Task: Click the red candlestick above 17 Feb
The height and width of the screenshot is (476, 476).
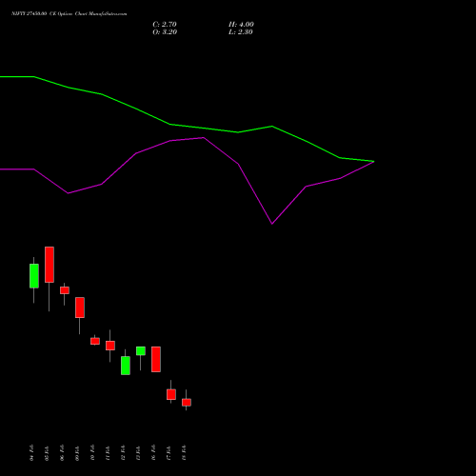Action: (x=171, y=394)
